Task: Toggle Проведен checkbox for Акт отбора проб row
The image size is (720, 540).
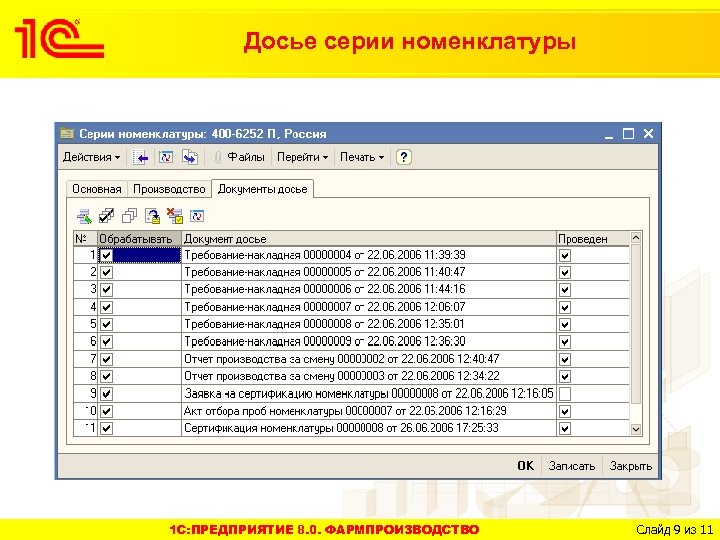Action: click(x=565, y=411)
